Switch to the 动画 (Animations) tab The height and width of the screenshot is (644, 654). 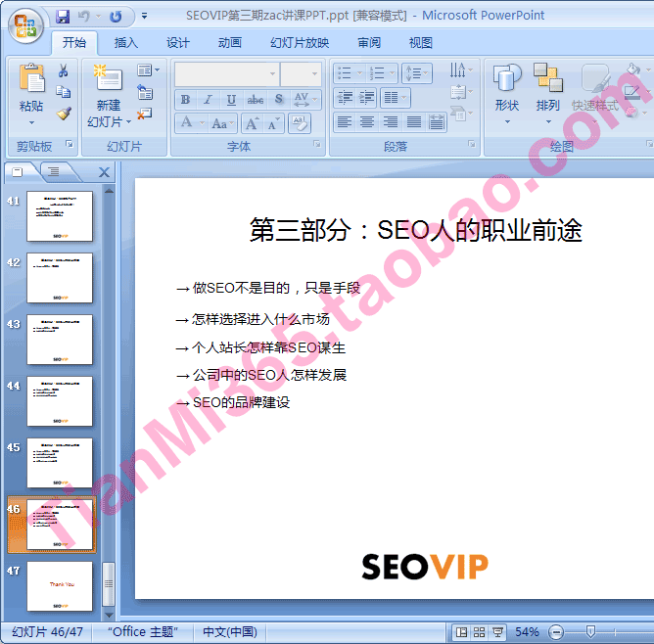pos(230,42)
